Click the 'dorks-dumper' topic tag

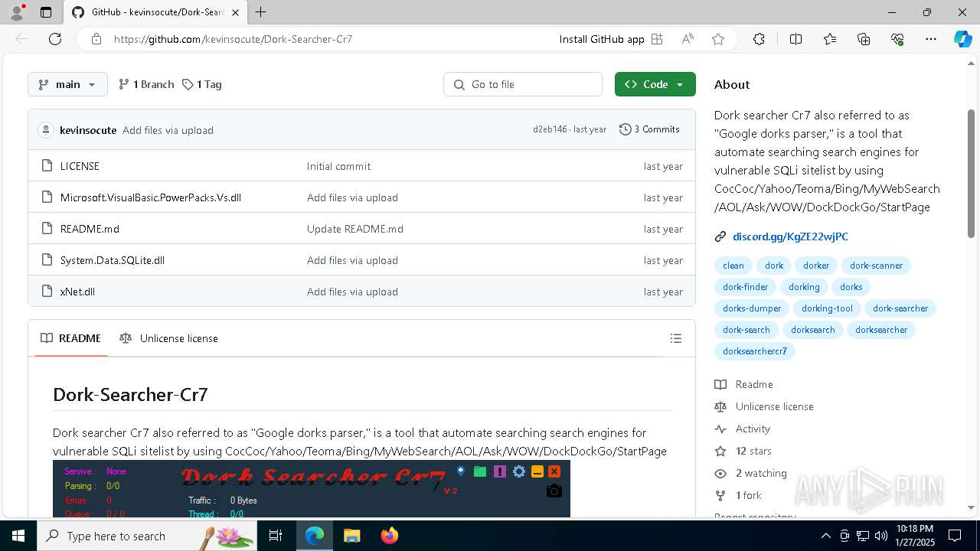[752, 308]
